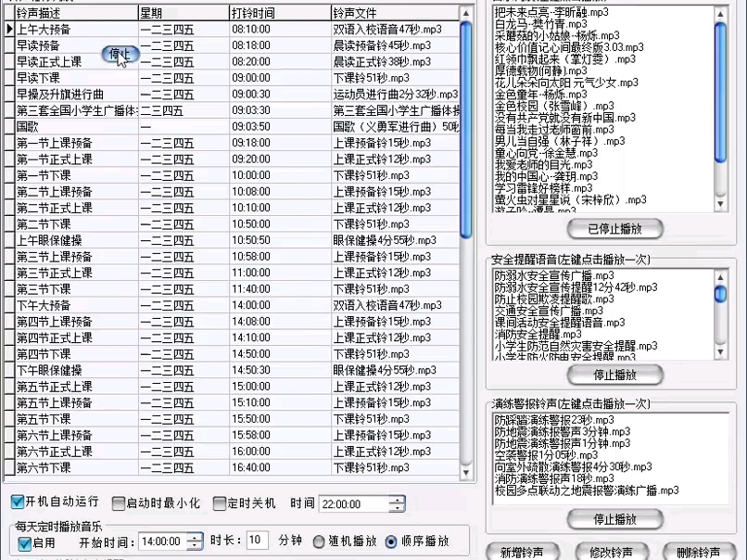Viewport: 747px width, 560px height.
Task: Play 向室外疏散演练警报4分30秒.mp3
Action: click(573, 466)
